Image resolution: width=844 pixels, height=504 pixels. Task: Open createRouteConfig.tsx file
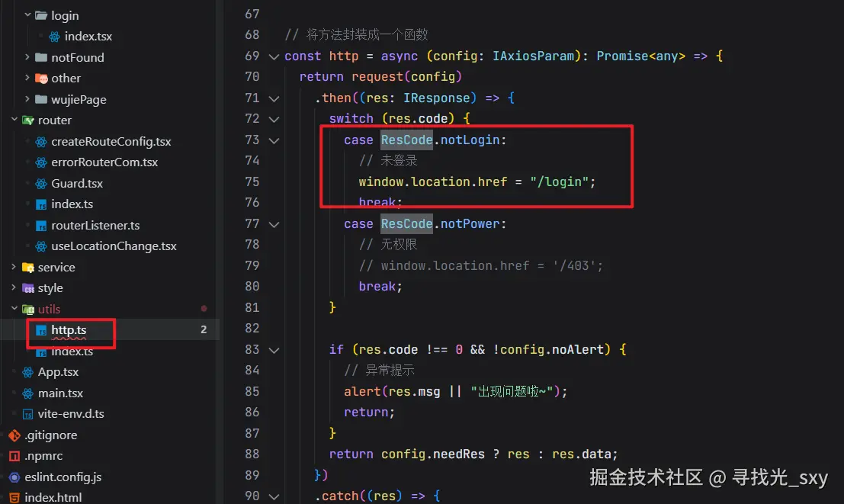click(111, 142)
